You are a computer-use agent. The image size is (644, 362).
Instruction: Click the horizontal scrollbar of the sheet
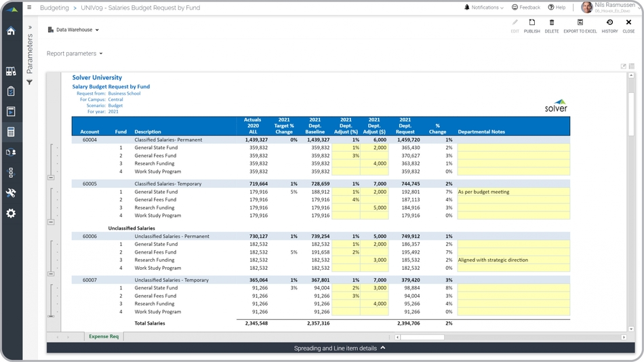pyautogui.click(x=422, y=337)
